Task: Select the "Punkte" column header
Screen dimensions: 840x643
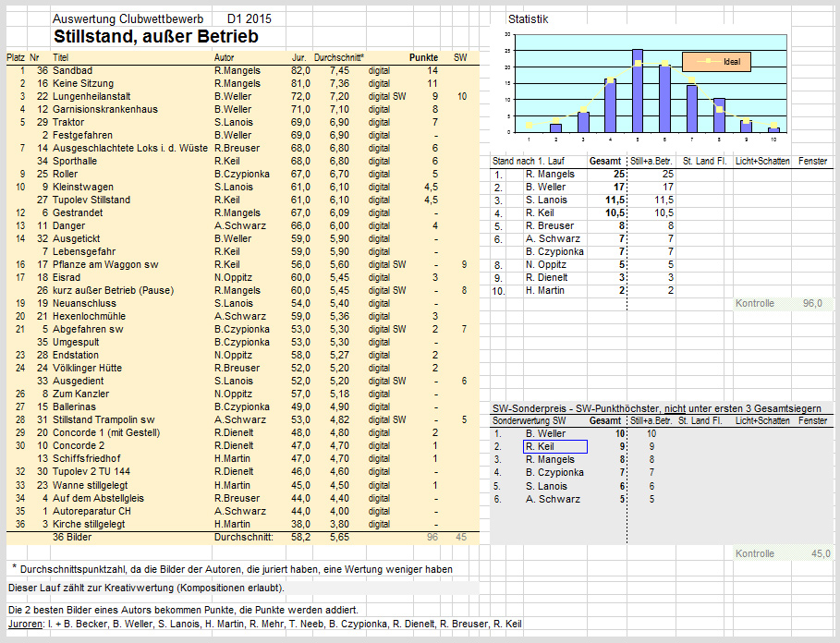Action: click(424, 57)
